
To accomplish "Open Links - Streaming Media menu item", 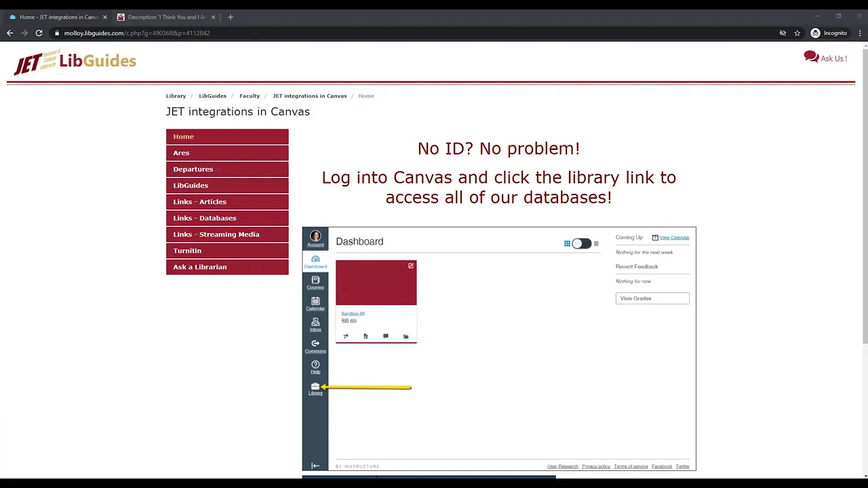I will (x=227, y=234).
